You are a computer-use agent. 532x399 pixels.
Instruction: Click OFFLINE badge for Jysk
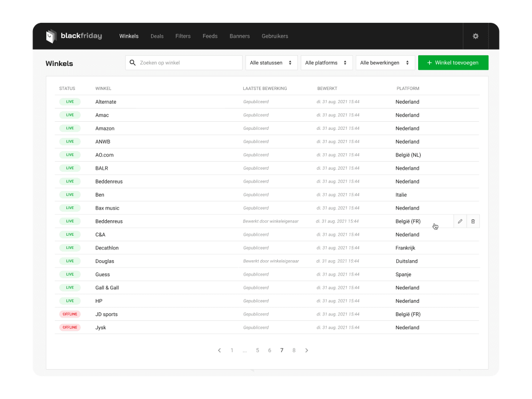[x=70, y=327]
